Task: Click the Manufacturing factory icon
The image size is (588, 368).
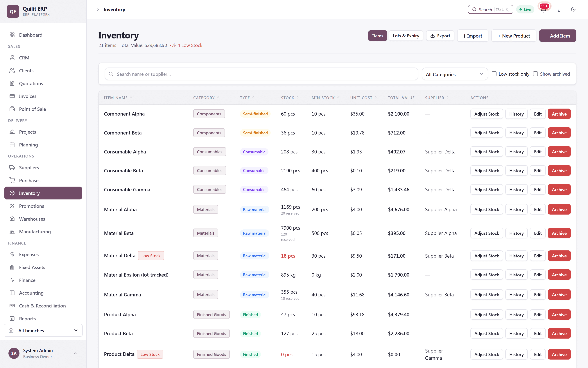Action: pyautogui.click(x=12, y=232)
